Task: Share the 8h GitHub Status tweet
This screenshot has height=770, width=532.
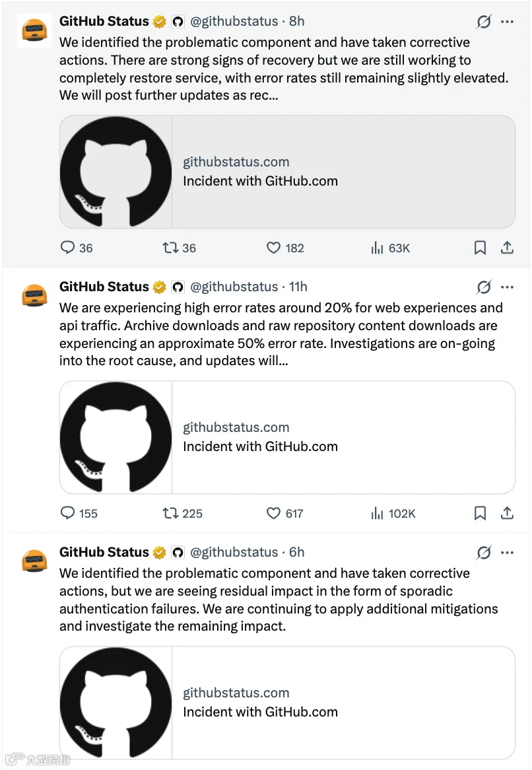Action: [x=507, y=248]
